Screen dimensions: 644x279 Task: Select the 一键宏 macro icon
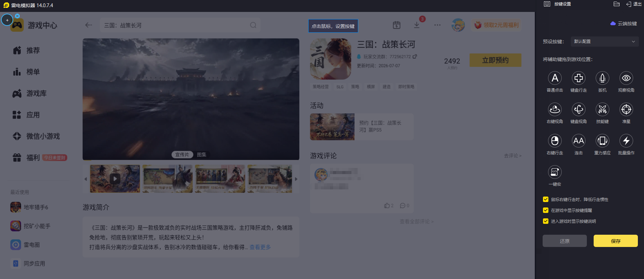tap(555, 172)
